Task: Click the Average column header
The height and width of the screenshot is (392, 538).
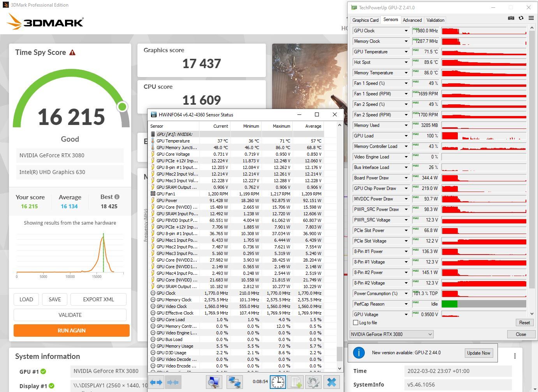Action: click(308, 126)
